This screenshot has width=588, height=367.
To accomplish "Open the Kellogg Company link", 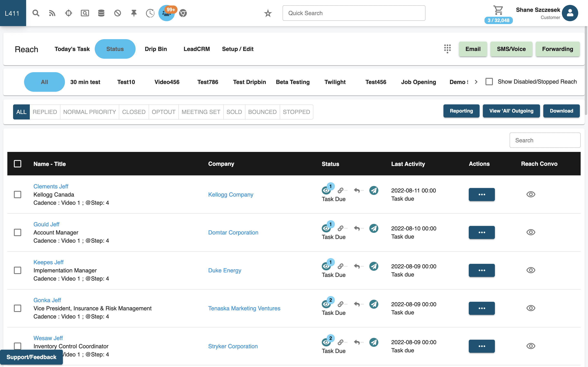I will coord(231,195).
